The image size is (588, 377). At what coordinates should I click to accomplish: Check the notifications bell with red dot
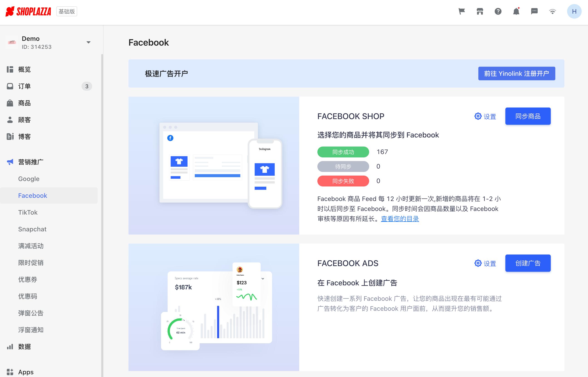pos(516,11)
